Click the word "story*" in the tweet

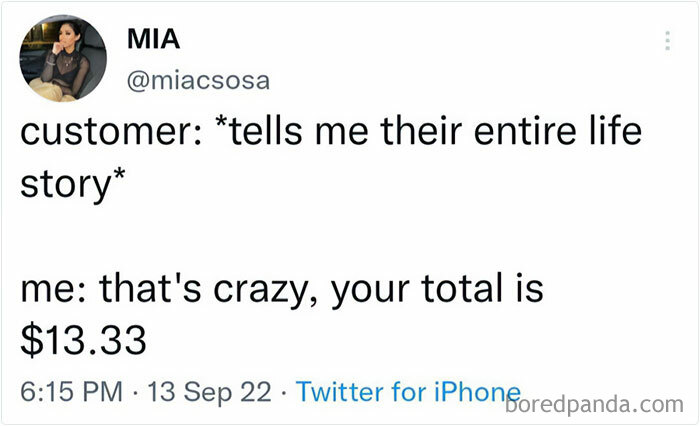click(73, 183)
